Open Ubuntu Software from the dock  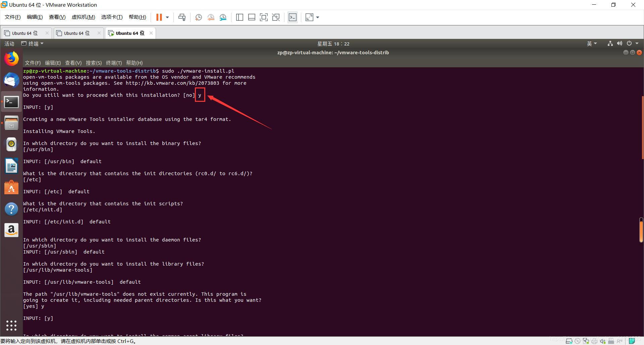(11, 187)
